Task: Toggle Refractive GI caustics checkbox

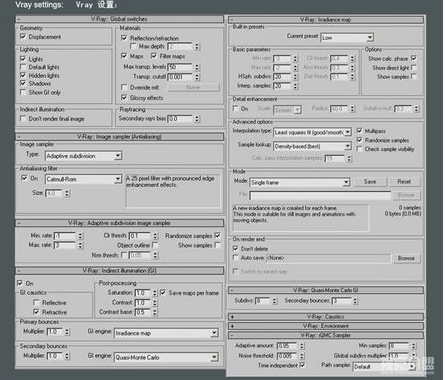Action: [x=36, y=312]
